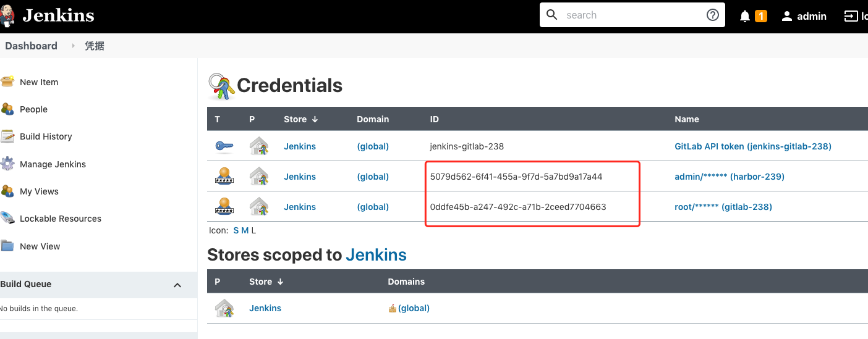Click the orange notification count badge

coord(761,16)
